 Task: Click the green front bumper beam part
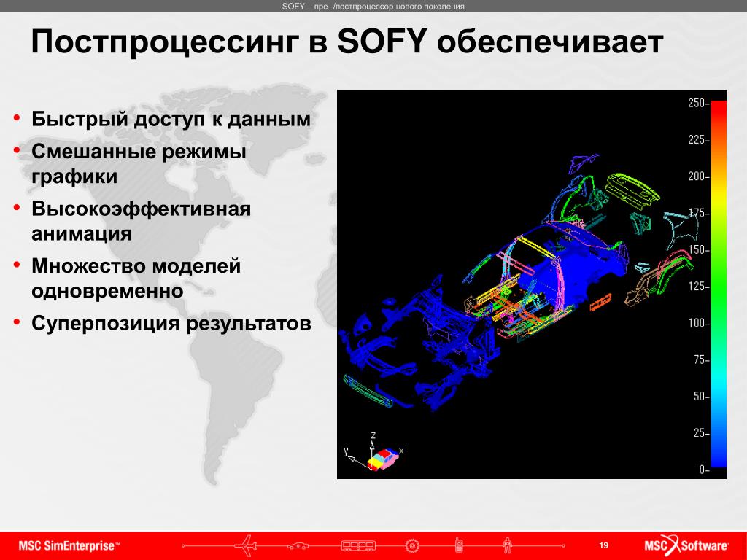pyautogui.click(x=368, y=391)
